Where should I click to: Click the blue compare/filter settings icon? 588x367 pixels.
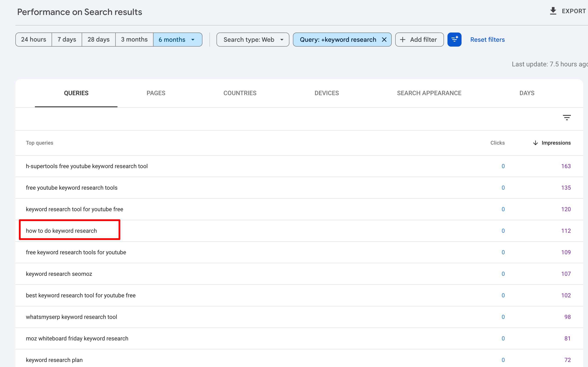(x=455, y=39)
